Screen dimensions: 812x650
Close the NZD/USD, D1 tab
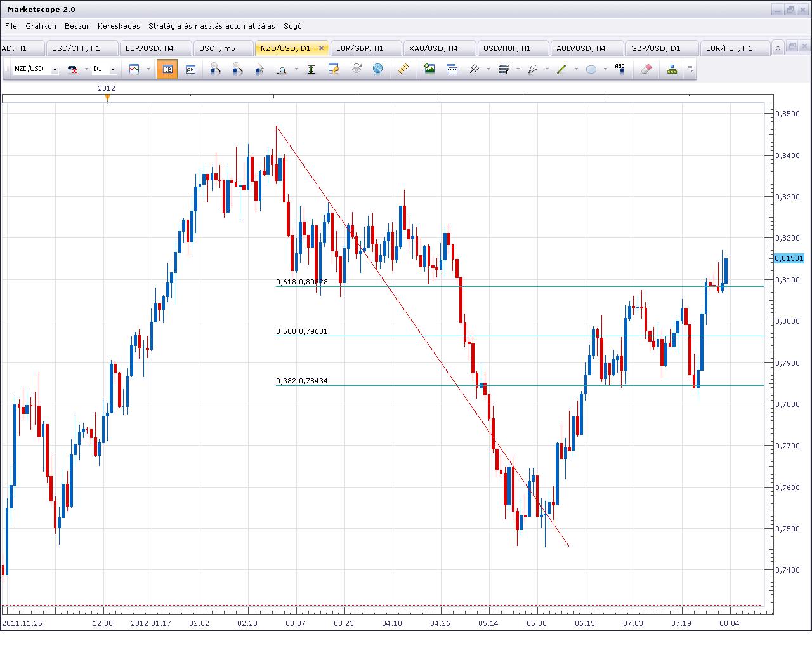click(321, 48)
